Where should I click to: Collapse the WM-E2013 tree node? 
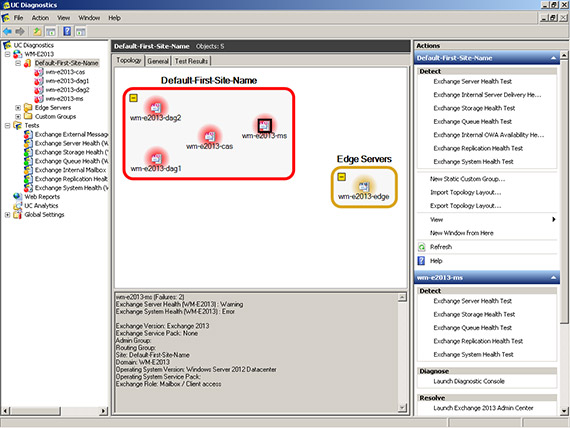tap(7, 54)
